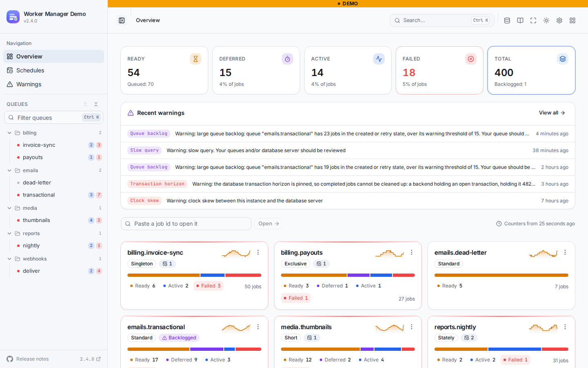This screenshot has height=368, width=588.
Task: Open the billing.invoice-sync card options menu
Action: click(258, 253)
